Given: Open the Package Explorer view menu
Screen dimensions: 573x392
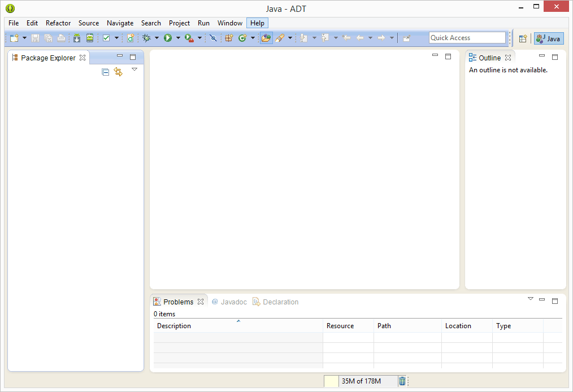Looking at the screenshot, I should pyautogui.click(x=134, y=69).
